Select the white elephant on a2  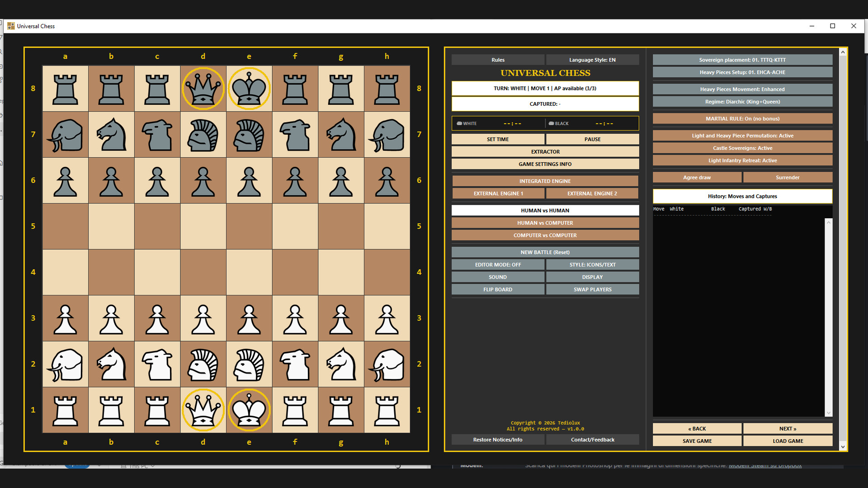coord(66,364)
